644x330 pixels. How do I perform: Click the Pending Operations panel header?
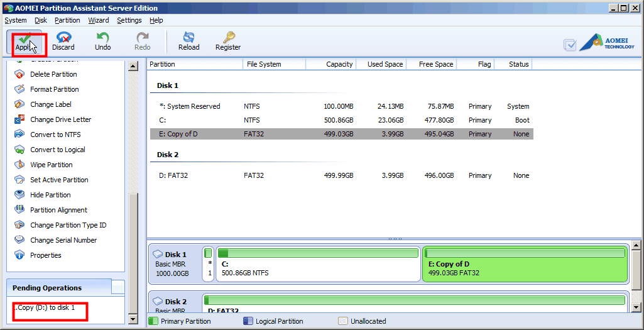pyautogui.click(x=58, y=288)
